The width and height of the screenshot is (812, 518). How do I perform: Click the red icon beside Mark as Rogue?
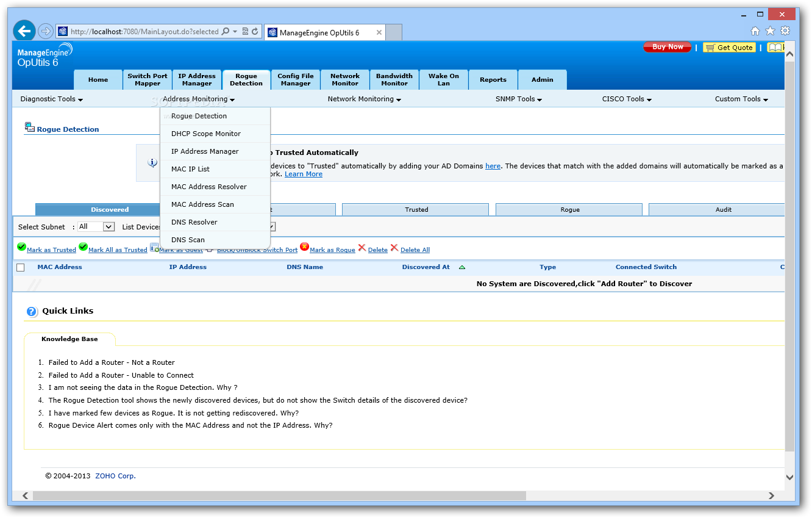[x=304, y=247]
